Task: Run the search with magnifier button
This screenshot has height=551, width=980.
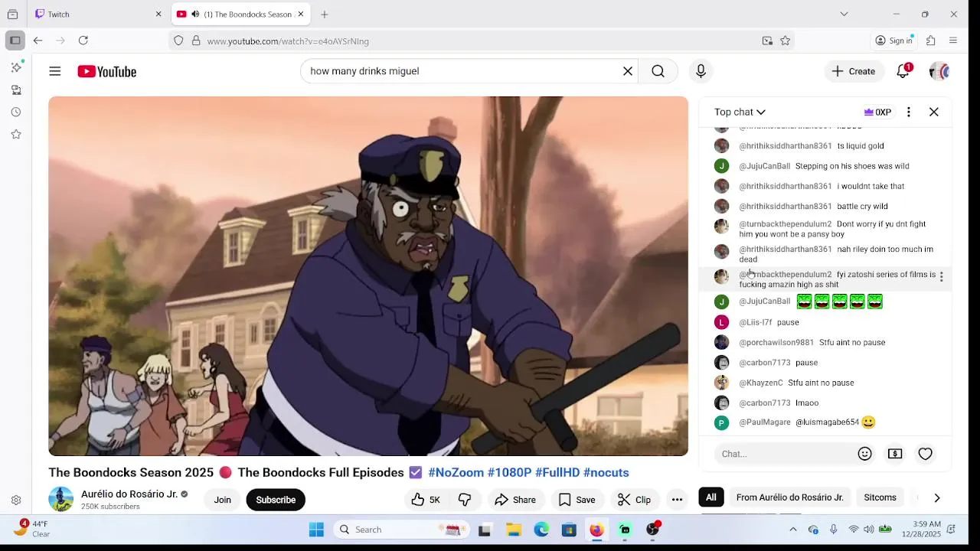Action: pyautogui.click(x=658, y=71)
